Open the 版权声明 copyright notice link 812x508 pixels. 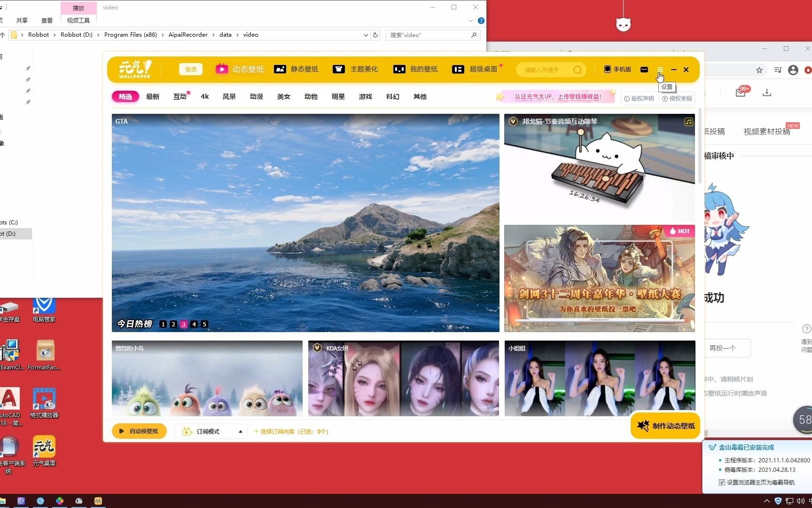coord(640,98)
